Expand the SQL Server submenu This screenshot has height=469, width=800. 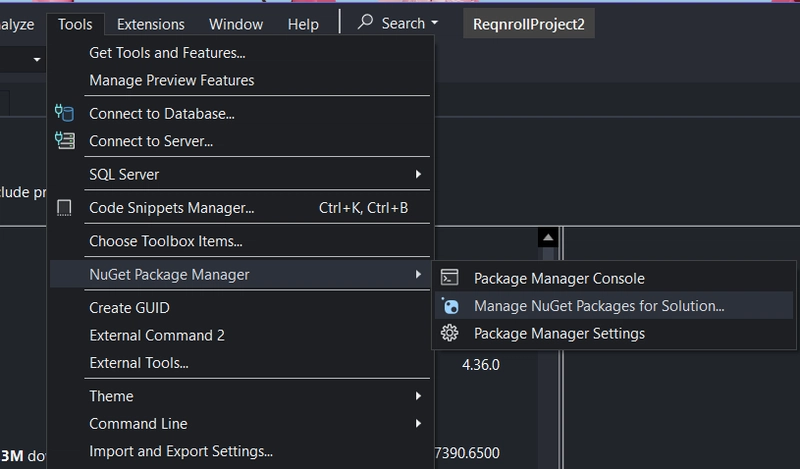(418, 175)
